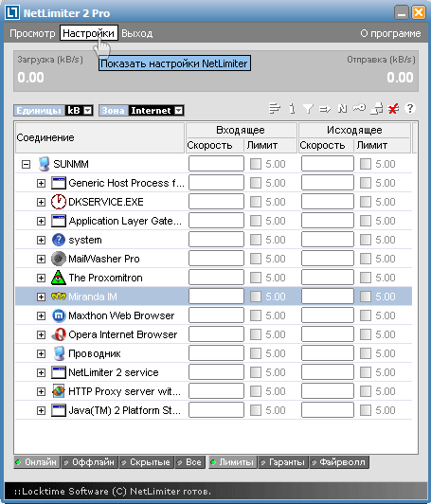
Task: Collapse the SUNMM tree node
Action: click(26, 164)
